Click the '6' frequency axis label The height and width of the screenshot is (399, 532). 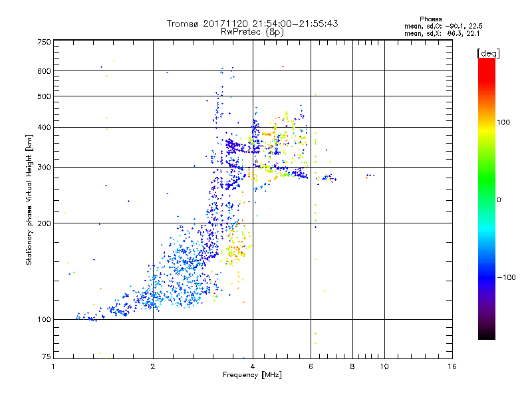(311, 366)
